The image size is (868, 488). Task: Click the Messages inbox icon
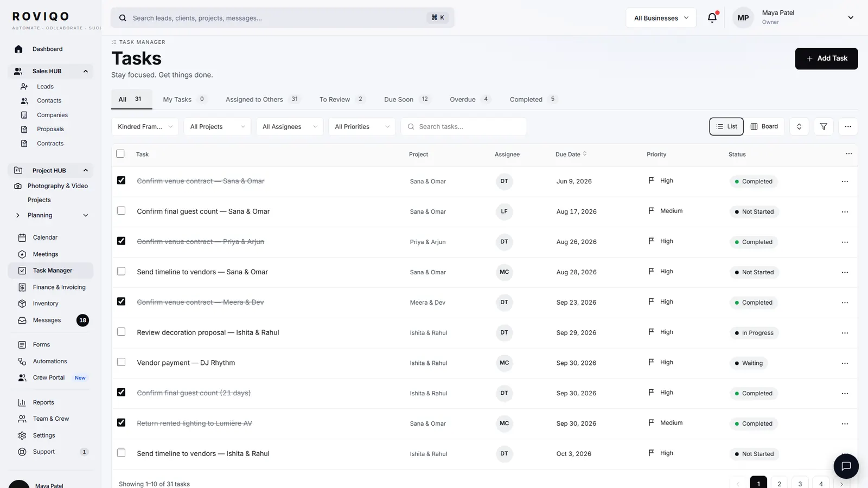[22, 320]
